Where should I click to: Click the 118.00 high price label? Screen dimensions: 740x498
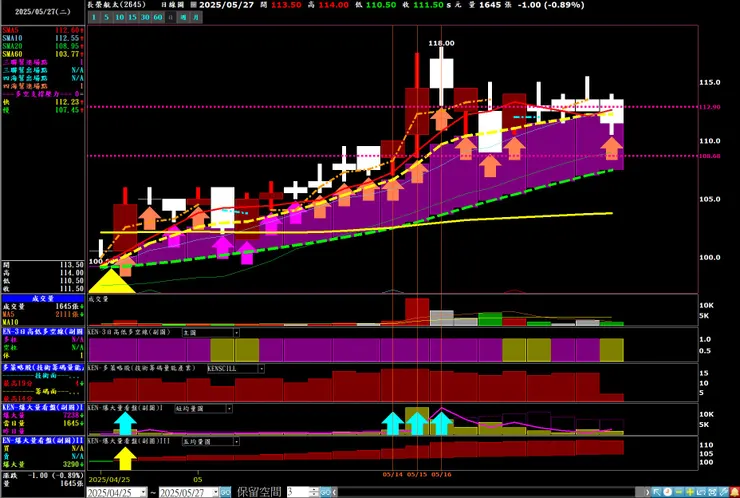441,43
